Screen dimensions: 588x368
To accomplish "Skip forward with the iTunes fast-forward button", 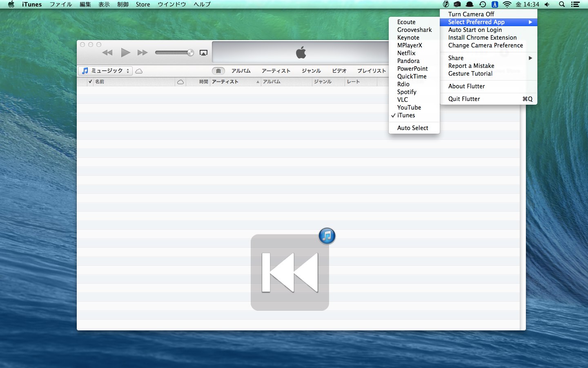I will [143, 52].
